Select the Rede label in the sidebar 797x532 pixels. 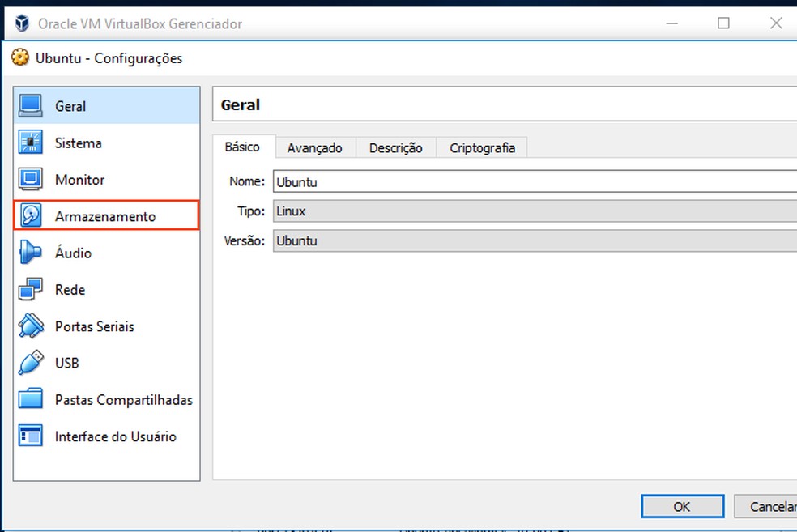(x=70, y=290)
